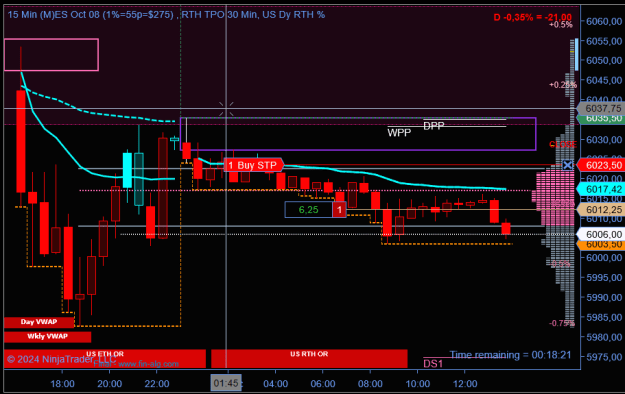The height and width of the screenshot is (394, 625).
Task: Click the 5975,00 price axis label
Action: pyautogui.click(x=604, y=357)
